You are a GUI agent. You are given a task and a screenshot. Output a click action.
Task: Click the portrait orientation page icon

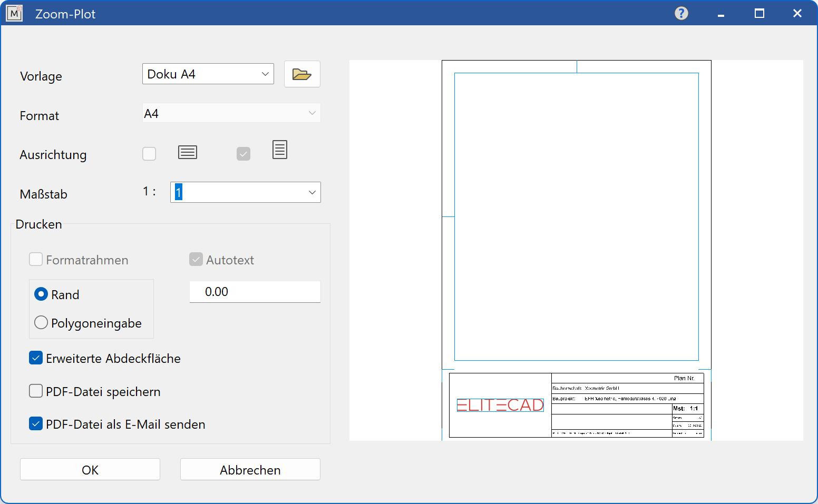[x=279, y=150]
